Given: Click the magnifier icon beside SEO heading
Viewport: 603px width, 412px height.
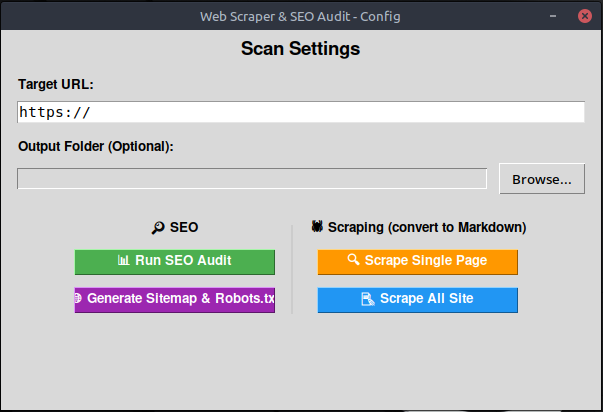Looking at the screenshot, I should click(158, 228).
